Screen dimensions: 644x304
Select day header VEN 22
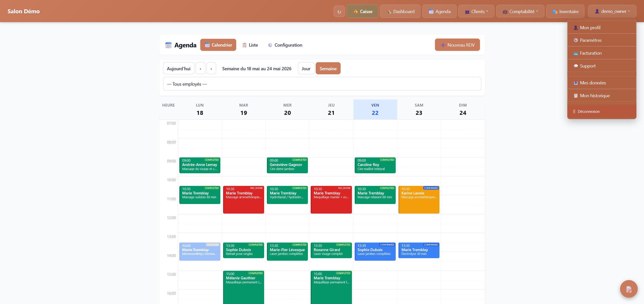tap(375, 109)
